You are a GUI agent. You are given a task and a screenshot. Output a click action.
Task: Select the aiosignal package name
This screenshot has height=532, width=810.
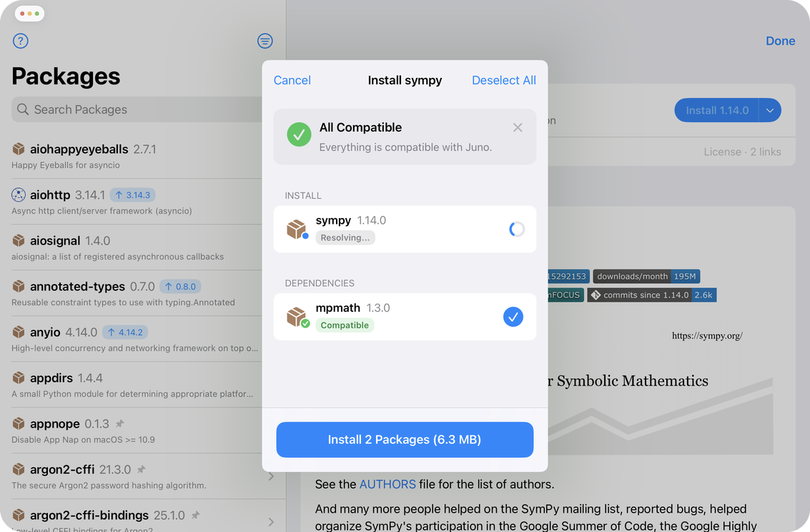[55, 241]
